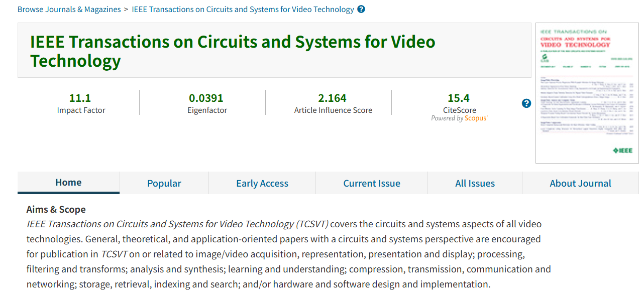Go to the Current Issue tab
This screenshot has height=298, width=644.
tap(372, 184)
